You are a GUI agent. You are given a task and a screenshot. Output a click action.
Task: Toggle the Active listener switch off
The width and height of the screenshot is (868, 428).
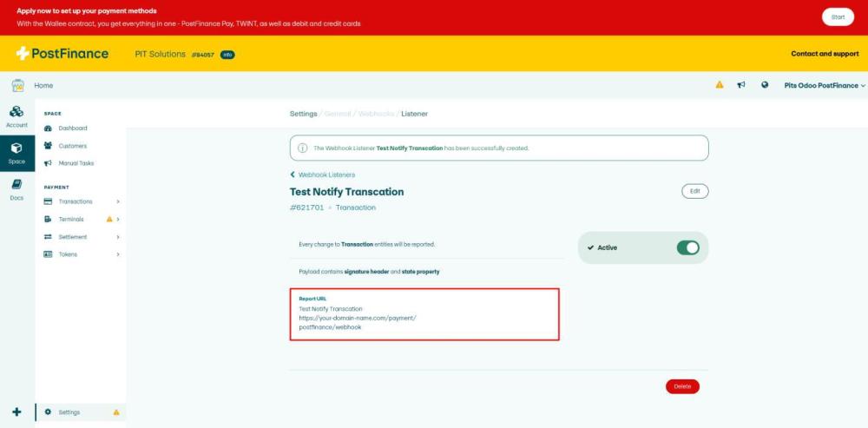point(687,247)
